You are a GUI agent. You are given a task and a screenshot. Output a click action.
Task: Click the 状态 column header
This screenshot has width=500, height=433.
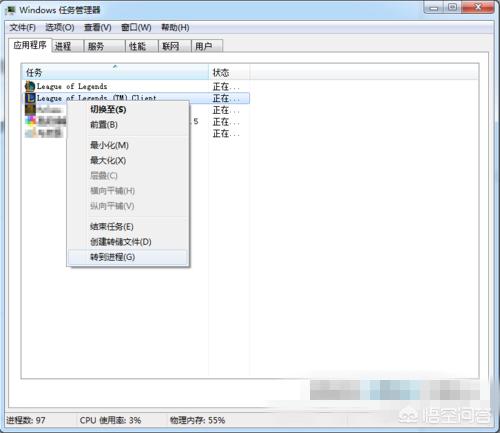(x=229, y=72)
